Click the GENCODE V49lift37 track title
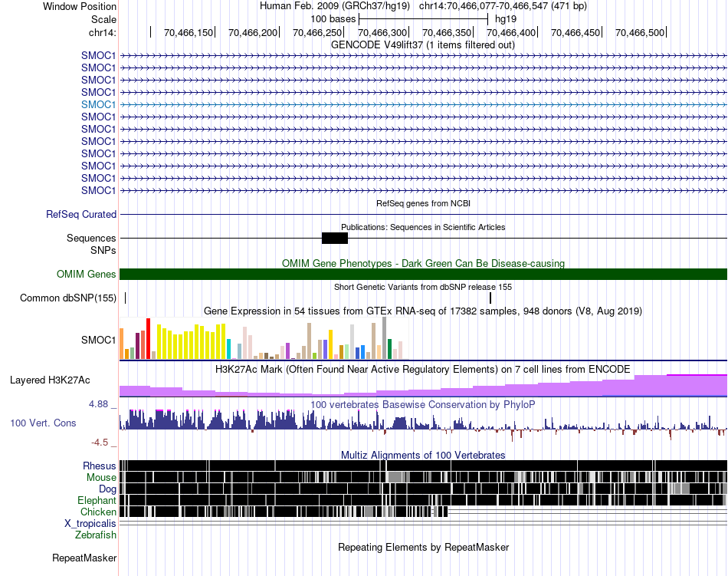 coord(423,44)
